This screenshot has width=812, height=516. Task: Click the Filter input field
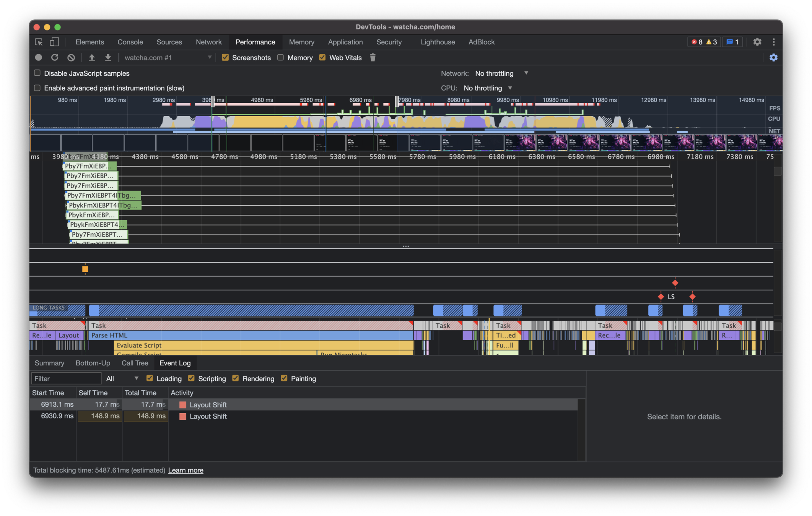[66, 379]
